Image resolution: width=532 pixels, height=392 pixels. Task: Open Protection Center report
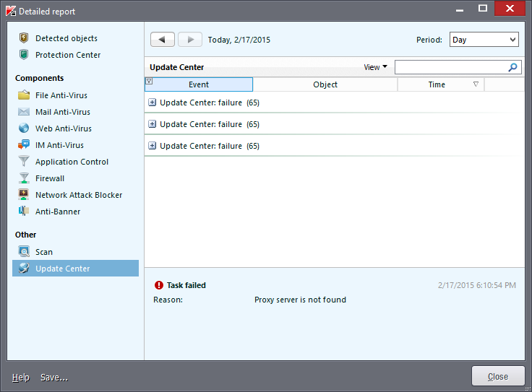pyautogui.click(x=68, y=55)
